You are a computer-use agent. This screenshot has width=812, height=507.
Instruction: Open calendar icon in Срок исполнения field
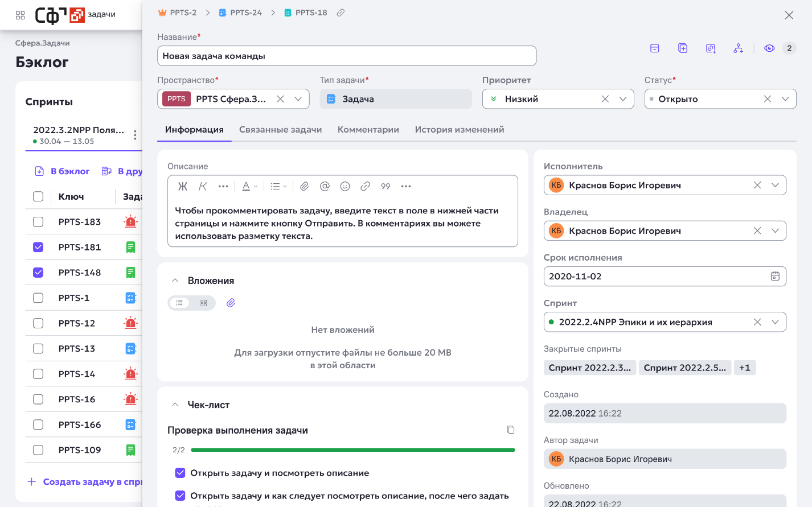click(x=775, y=276)
